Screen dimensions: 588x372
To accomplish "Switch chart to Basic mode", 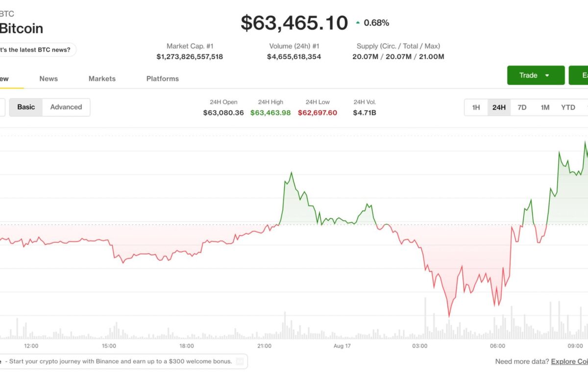I will click(26, 107).
